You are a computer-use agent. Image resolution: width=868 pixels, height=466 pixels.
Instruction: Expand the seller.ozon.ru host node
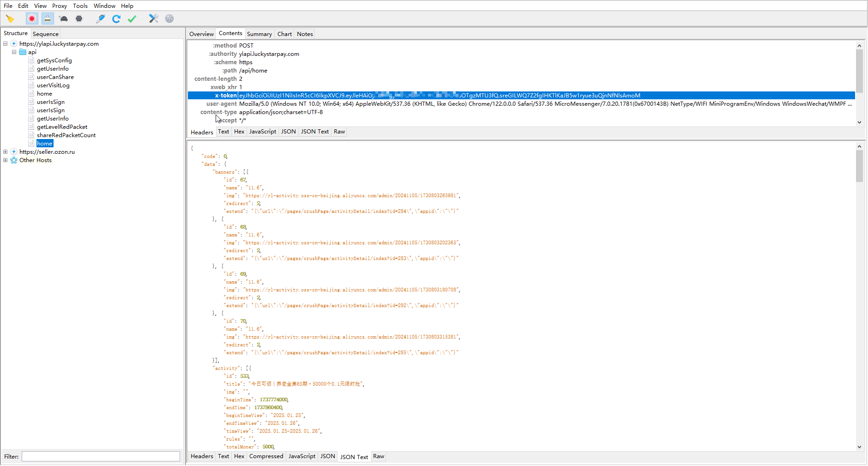pos(6,152)
